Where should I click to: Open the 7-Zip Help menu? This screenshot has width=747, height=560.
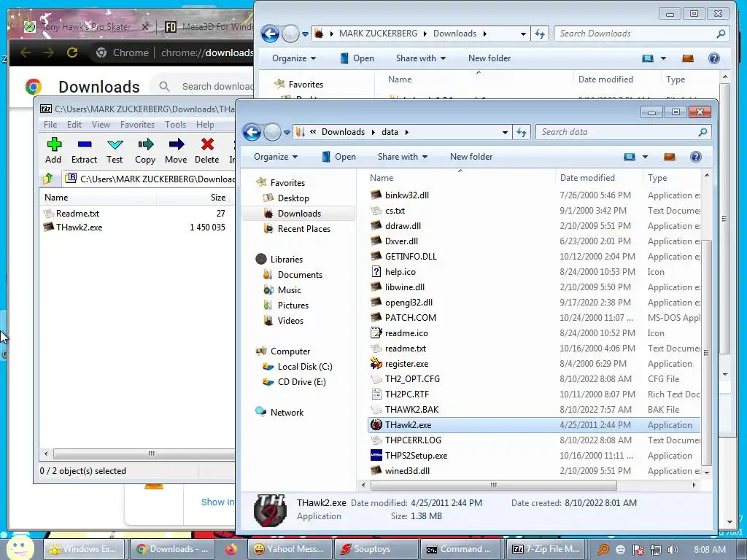pos(205,124)
